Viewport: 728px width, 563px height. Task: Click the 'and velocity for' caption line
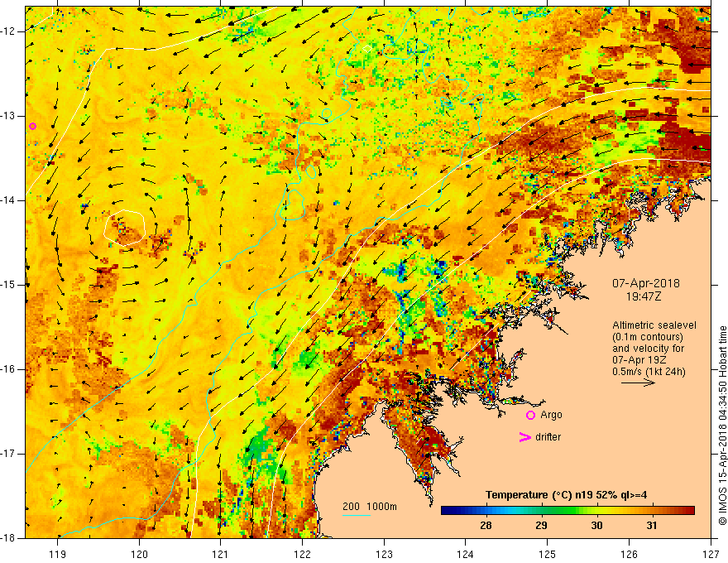click(648, 349)
